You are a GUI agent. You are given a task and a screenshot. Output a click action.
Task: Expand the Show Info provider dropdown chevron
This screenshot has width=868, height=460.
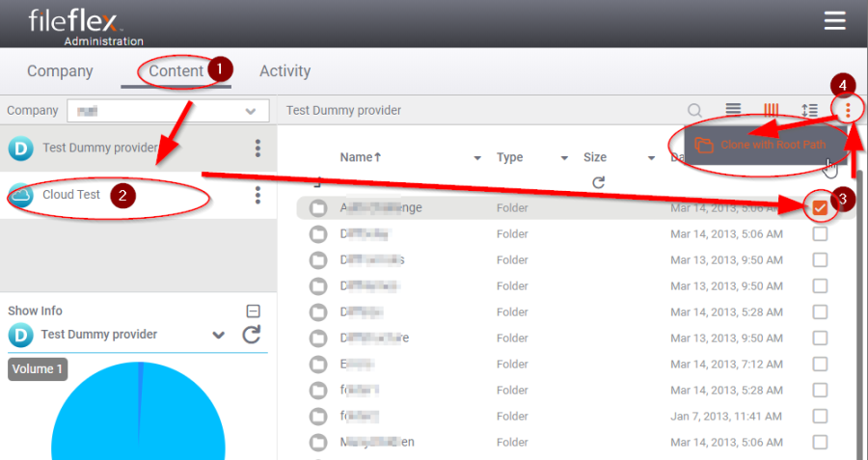coord(219,335)
